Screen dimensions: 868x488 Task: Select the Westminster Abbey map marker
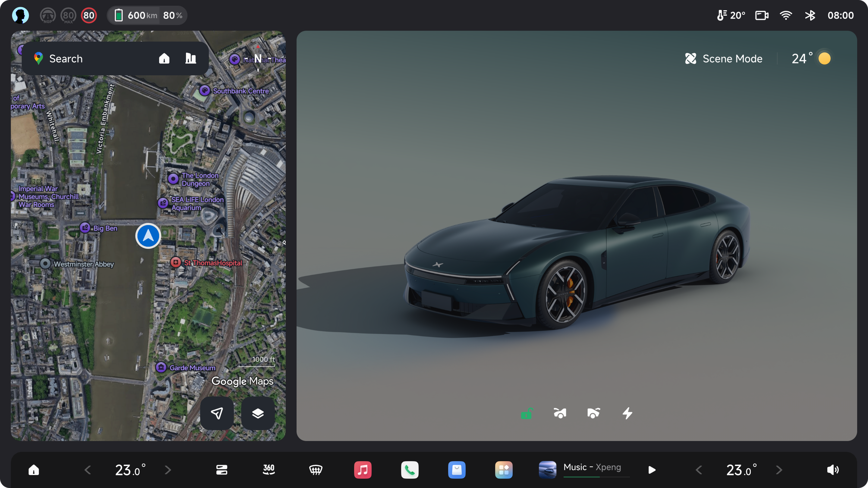pos(45,264)
